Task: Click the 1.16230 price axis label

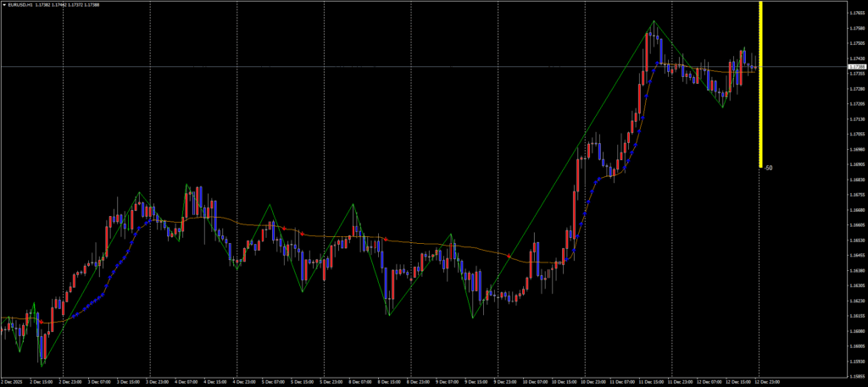Action: (x=856, y=301)
